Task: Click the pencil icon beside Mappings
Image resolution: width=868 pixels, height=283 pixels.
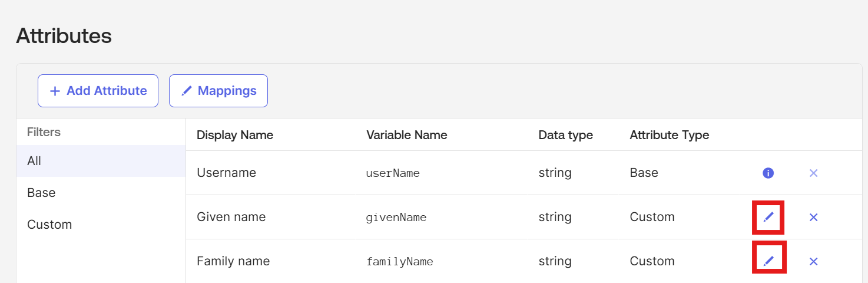Action: [x=187, y=91]
